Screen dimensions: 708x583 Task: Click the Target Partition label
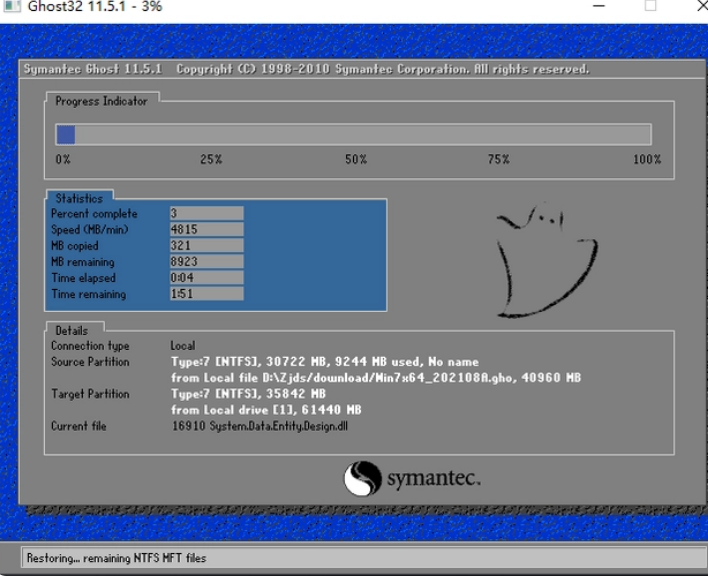pyautogui.click(x=90, y=394)
